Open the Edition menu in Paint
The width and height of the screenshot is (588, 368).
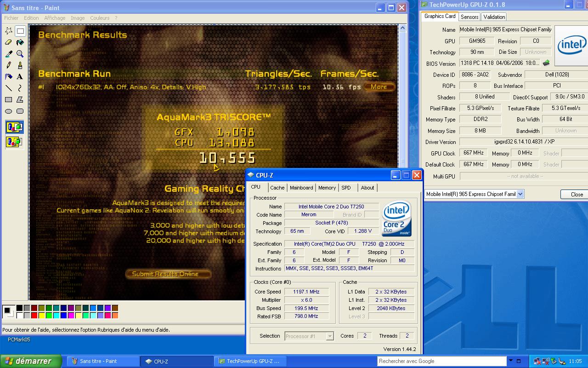click(31, 18)
